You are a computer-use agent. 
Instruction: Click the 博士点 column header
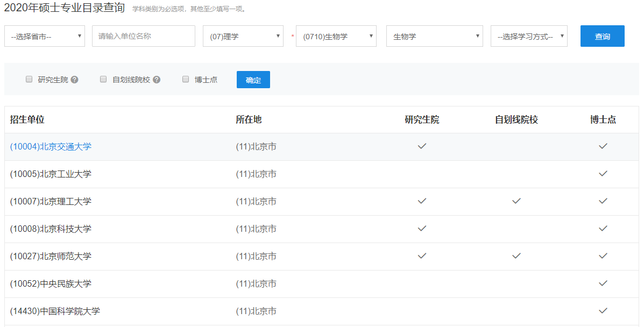click(x=603, y=119)
